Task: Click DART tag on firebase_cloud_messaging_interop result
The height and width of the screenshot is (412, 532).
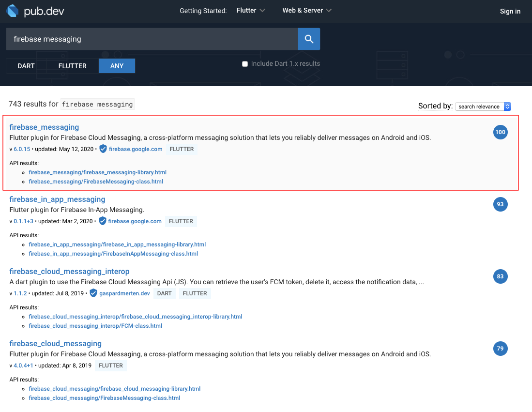Action: [164, 293]
